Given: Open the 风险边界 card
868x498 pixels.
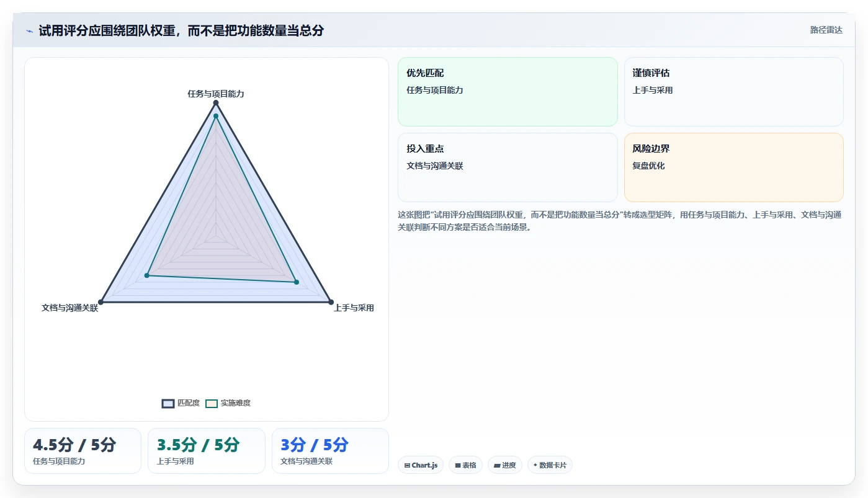Looking at the screenshot, I should 733,167.
